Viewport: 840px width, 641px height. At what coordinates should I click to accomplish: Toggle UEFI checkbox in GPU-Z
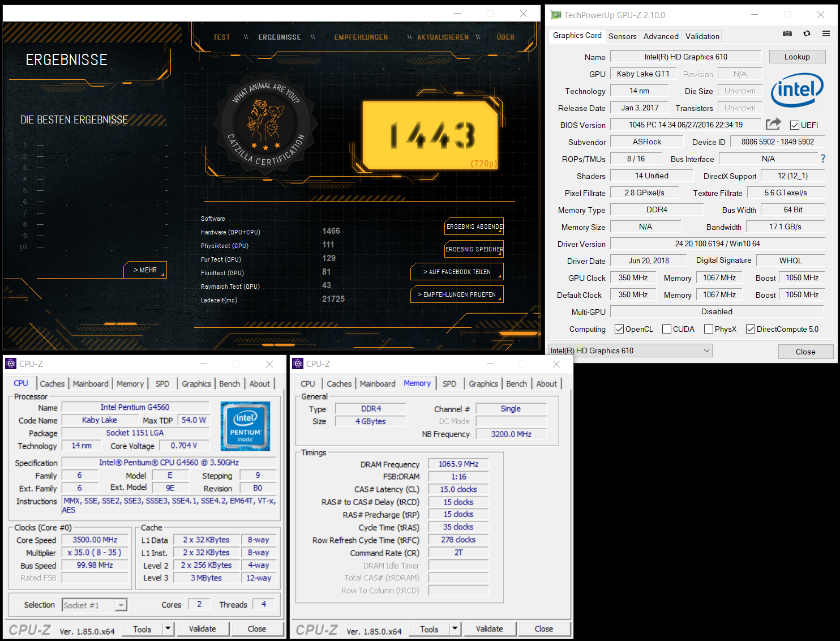pyautogui.click(x=795, y=125)
